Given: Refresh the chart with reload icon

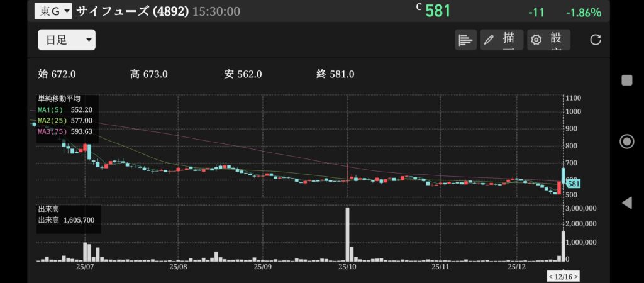Looking at the screenshot, I should (x=595, y=40).
